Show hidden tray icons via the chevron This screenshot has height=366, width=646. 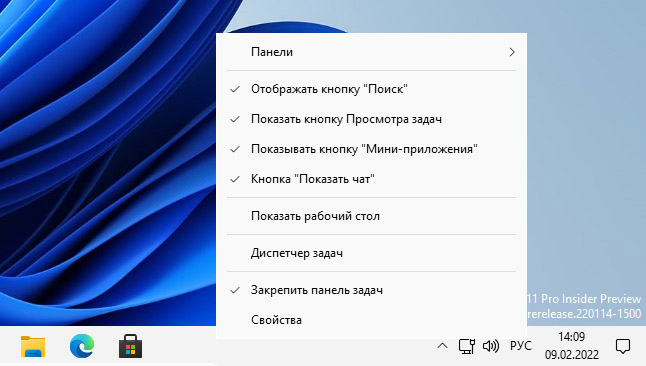click(x=442, y=346)
